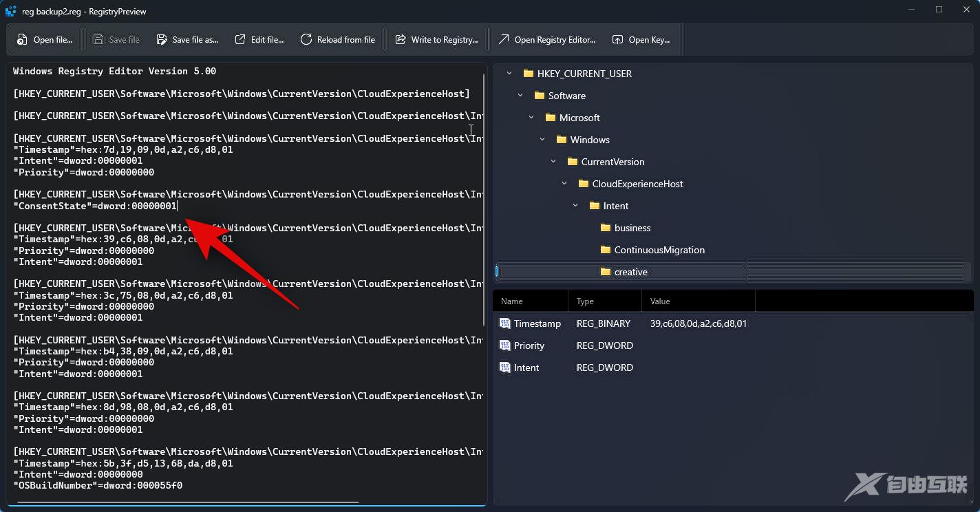The image size is (980, 512).
Task: Click the Save file as icon
Action: (x=162, y=40)
